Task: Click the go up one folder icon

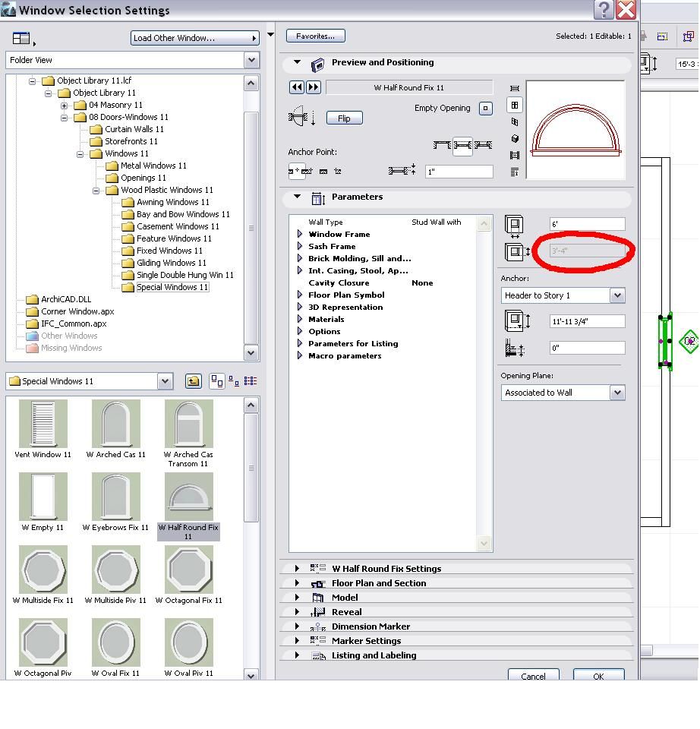Action: (193, 382)
